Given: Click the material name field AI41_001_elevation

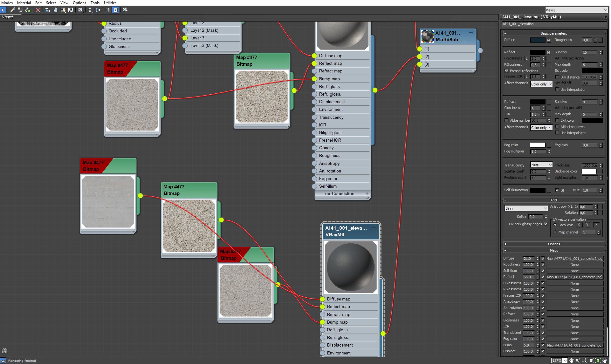Looking at the screenshot, I should (554, 24).
